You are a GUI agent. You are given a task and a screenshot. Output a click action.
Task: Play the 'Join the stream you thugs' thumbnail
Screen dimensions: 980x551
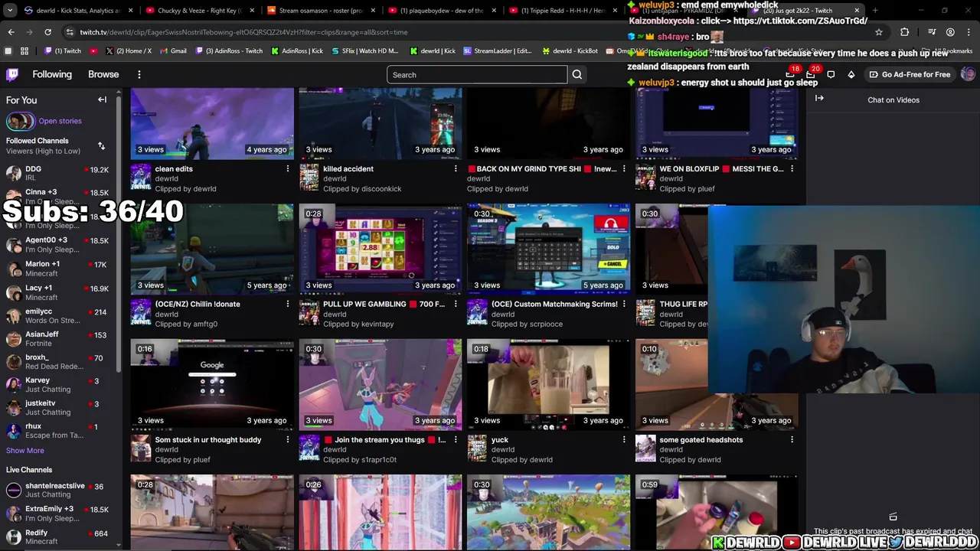coord(381,385)
